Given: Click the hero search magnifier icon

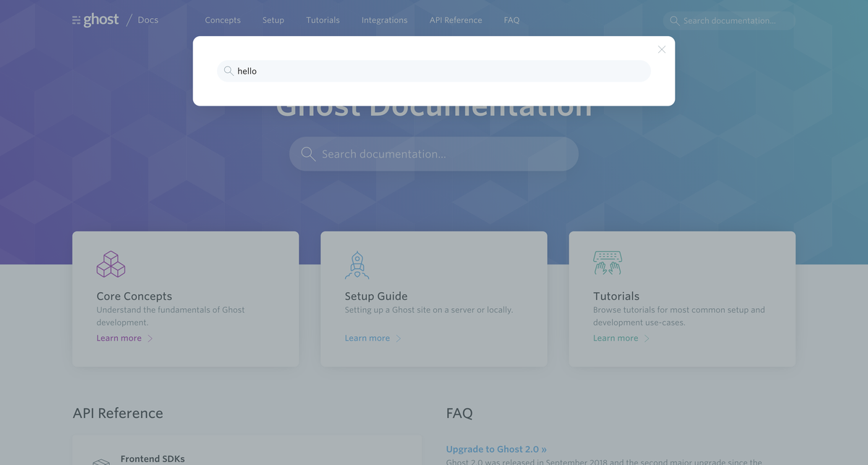Looking at the screenshot, I should click(x=308, y=154).
